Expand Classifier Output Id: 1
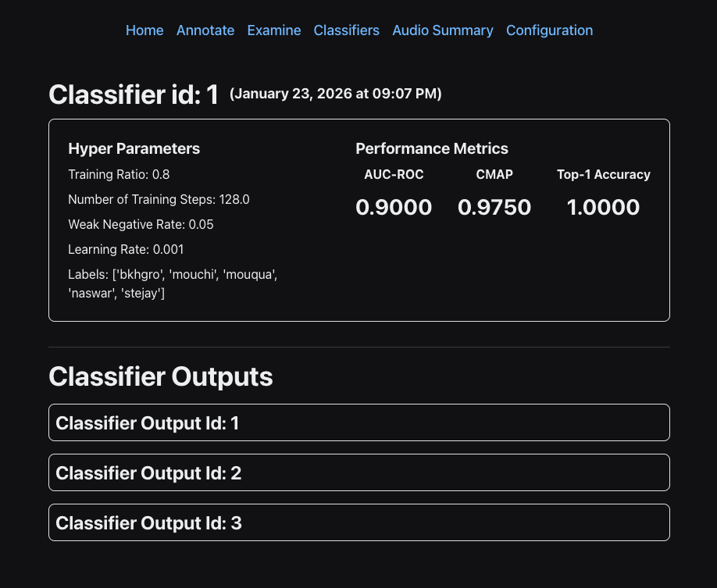This screenshot has width=717, height=588. (x=358, y=423)
